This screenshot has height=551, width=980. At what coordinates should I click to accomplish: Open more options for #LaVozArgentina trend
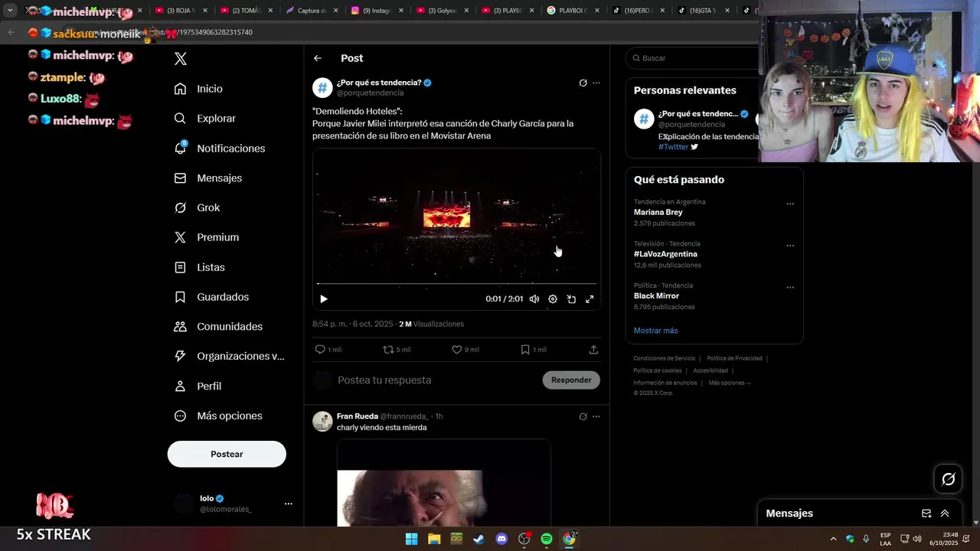point(790,246)
